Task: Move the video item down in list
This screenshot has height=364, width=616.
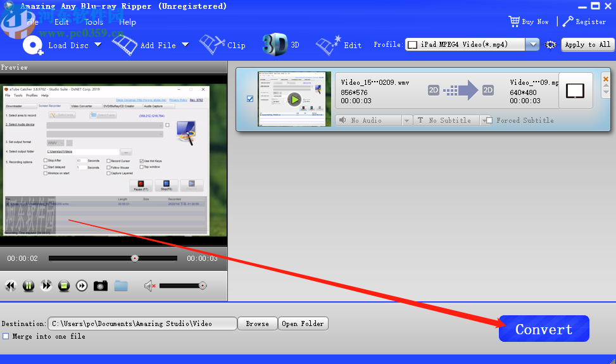Action: [606, 92]
